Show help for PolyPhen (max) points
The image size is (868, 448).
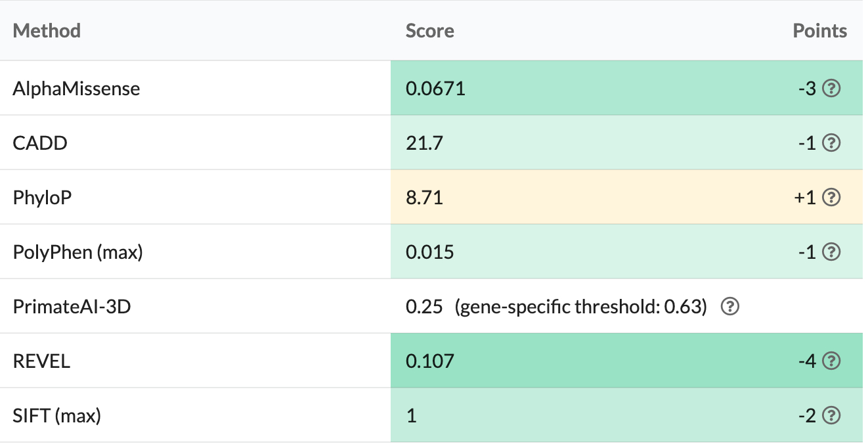click(x=831, y=252)
